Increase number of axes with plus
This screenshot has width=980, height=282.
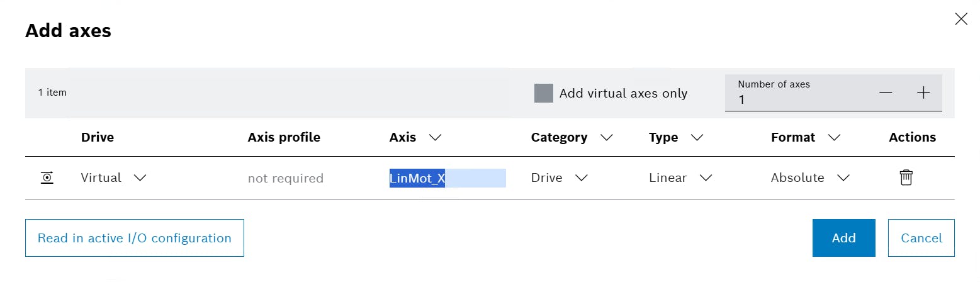[x=923, y=93]
